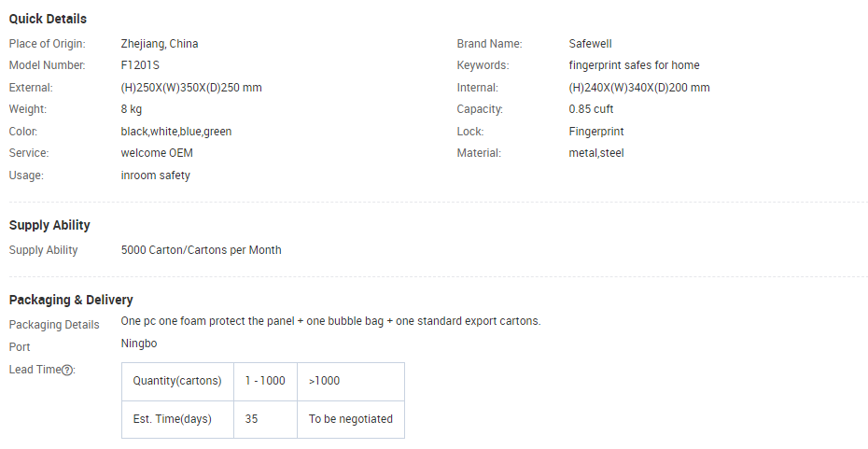Click the Zhejiang, China origin value
This screenshot has height=449, width=868.
pos(160,44)
